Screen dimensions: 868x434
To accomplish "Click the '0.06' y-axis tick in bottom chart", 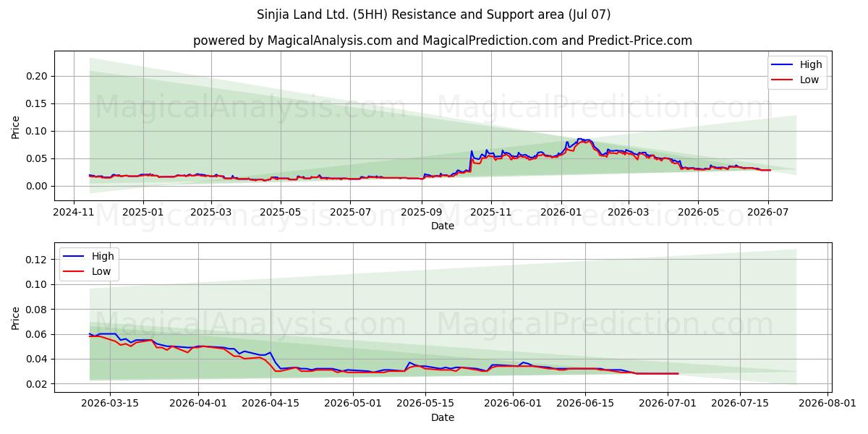I will (38, 334).
